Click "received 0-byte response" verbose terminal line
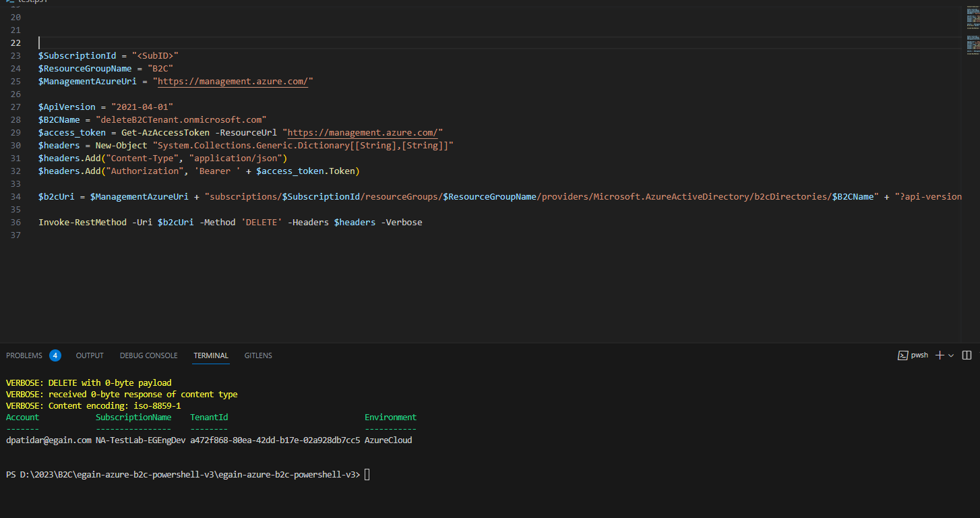 [121, 394]
